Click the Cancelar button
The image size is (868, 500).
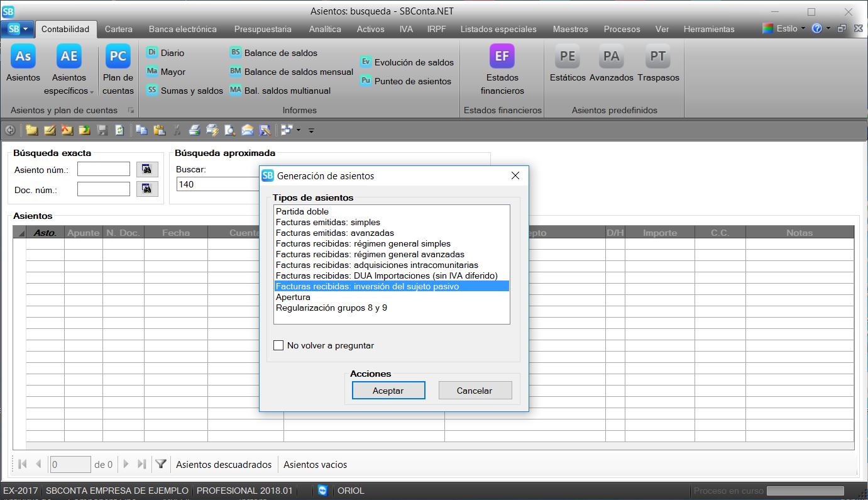pos(475,391)
